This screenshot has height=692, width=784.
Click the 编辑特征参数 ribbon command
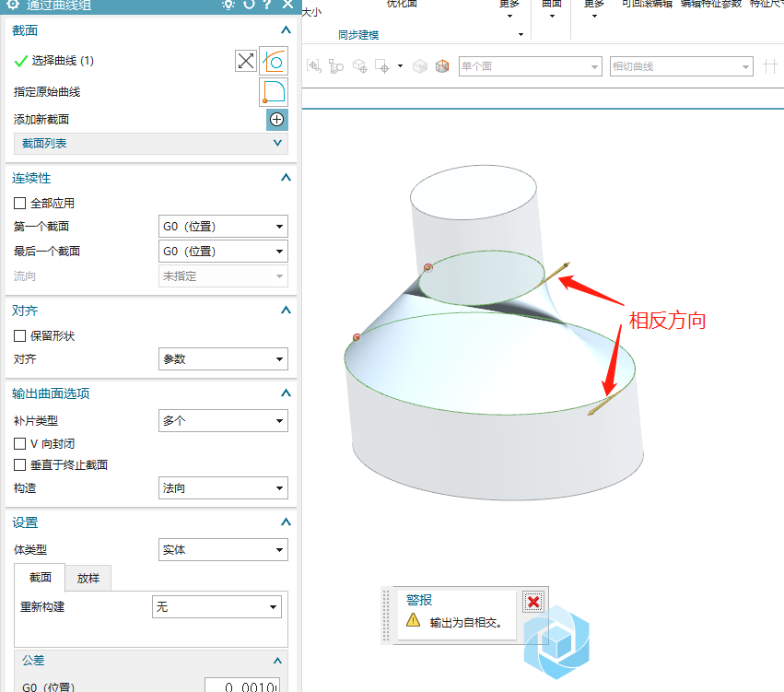point(711,4)
